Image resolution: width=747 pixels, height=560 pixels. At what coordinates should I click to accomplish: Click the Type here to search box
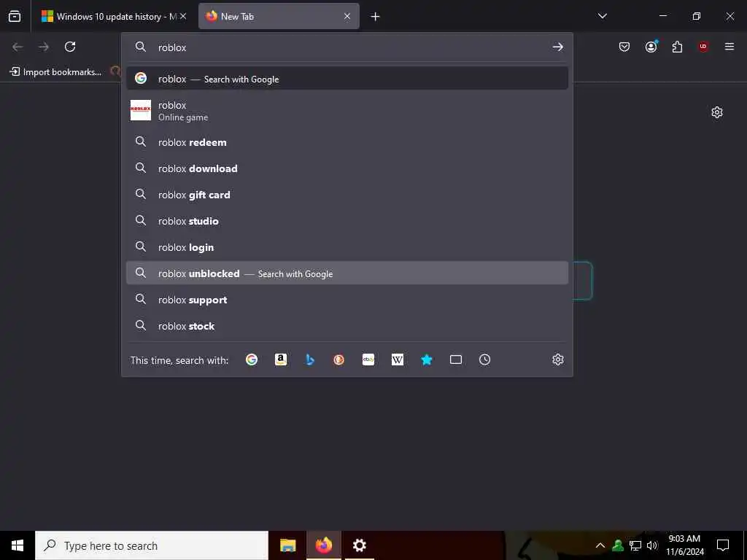coord(152,545)
